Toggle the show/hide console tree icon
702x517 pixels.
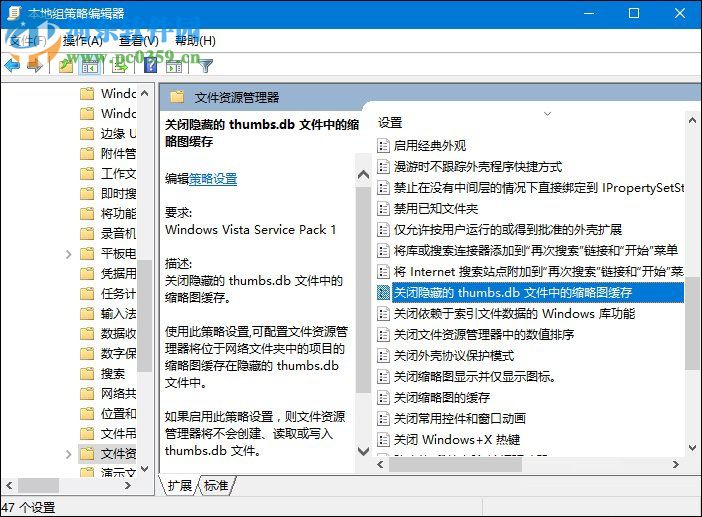[x=90, y=67]
